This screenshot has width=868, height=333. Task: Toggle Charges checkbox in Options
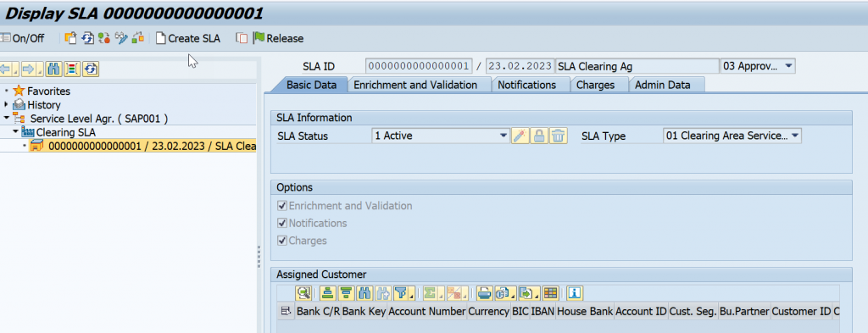282,241
